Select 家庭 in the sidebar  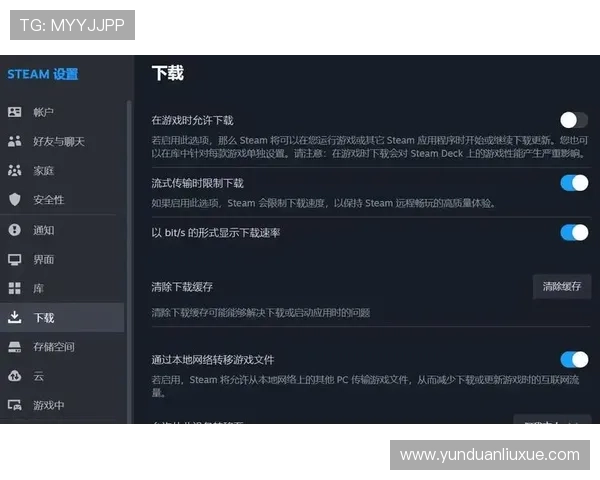coord(62,170)
